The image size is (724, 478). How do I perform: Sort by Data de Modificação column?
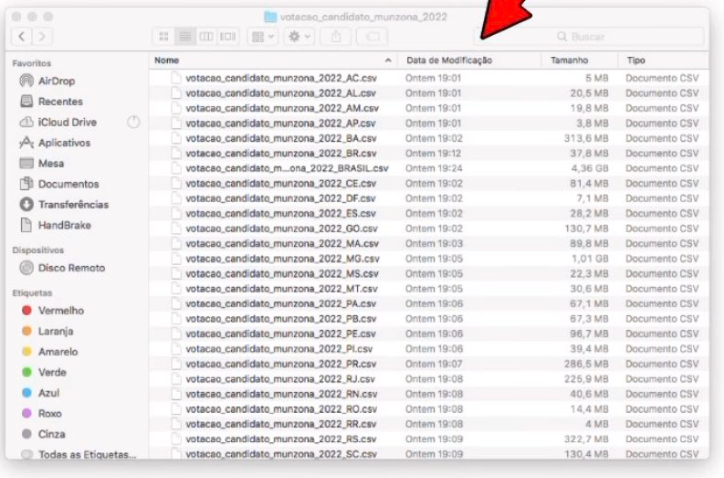449,61
